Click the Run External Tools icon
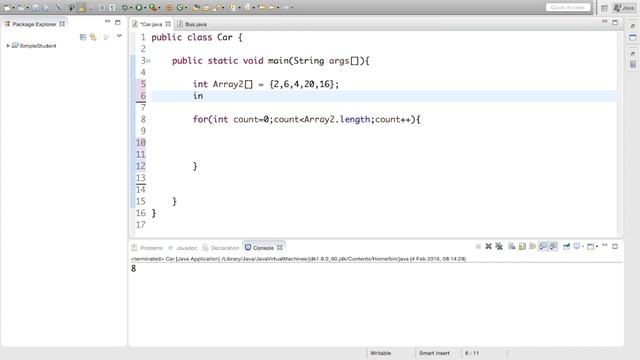This screenshot has height=360, width=640. (x=153, y=8)
